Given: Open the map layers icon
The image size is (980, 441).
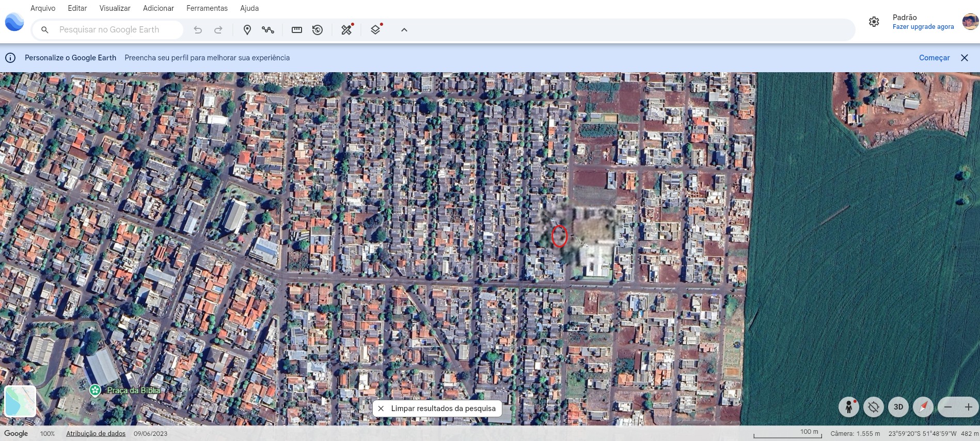Looking at the screenshot, I should click(375, 30).
